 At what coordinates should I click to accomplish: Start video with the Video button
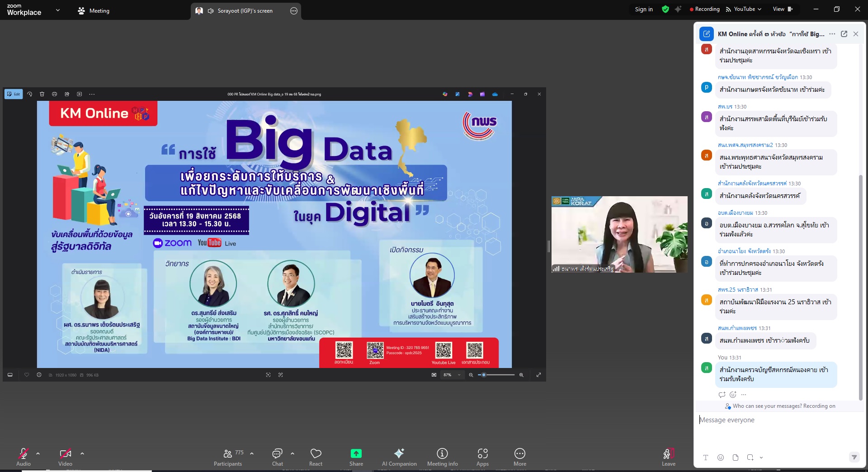65,457
